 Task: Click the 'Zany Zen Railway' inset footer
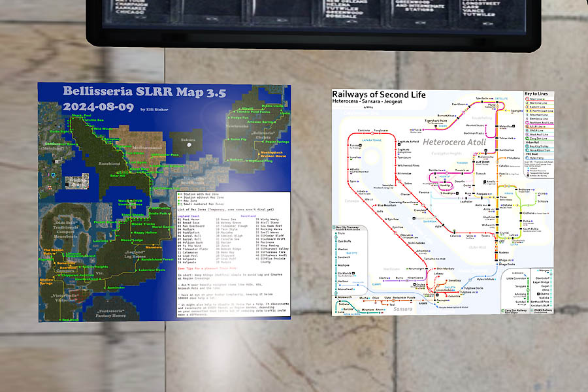(516, 310)
